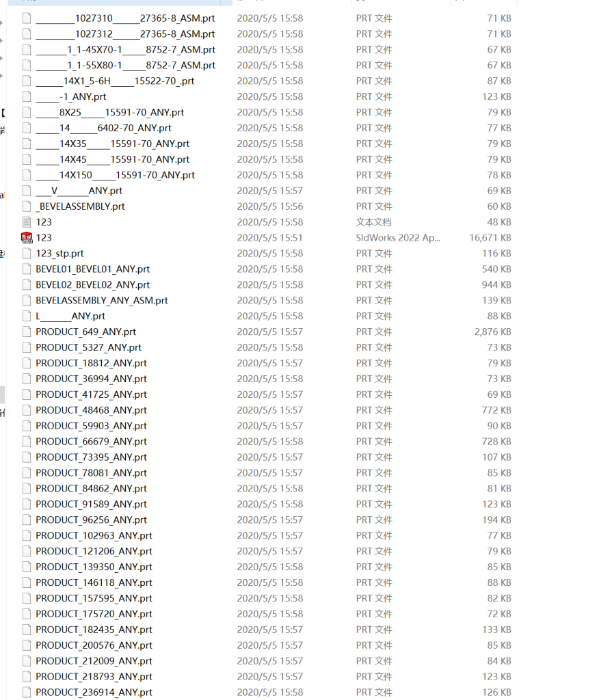
Task: Click the SolidWorks 2022 icon for file 123
Action: tap(27, 237)
